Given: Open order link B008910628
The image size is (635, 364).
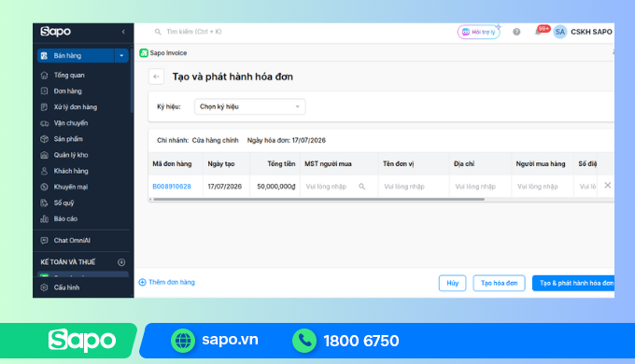Looking at the screenshot, I should pos(172,187).
